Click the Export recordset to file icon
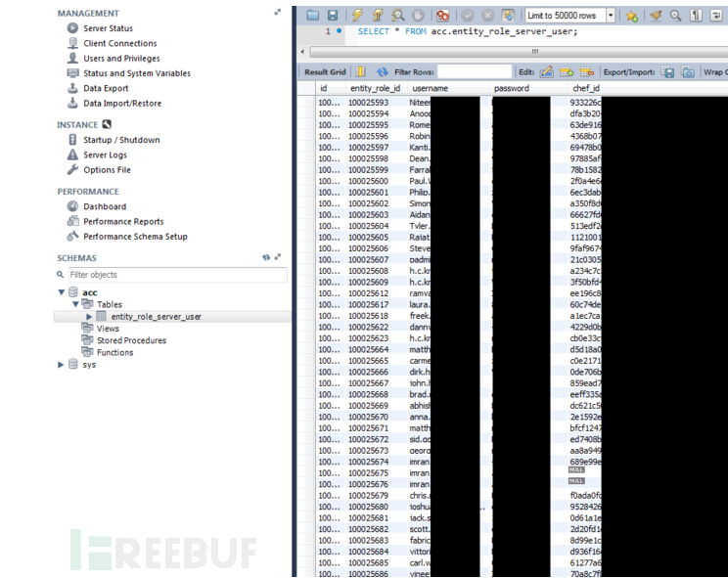Image resolution: width=728 pixels, height=578 pixels. (667, 72)
